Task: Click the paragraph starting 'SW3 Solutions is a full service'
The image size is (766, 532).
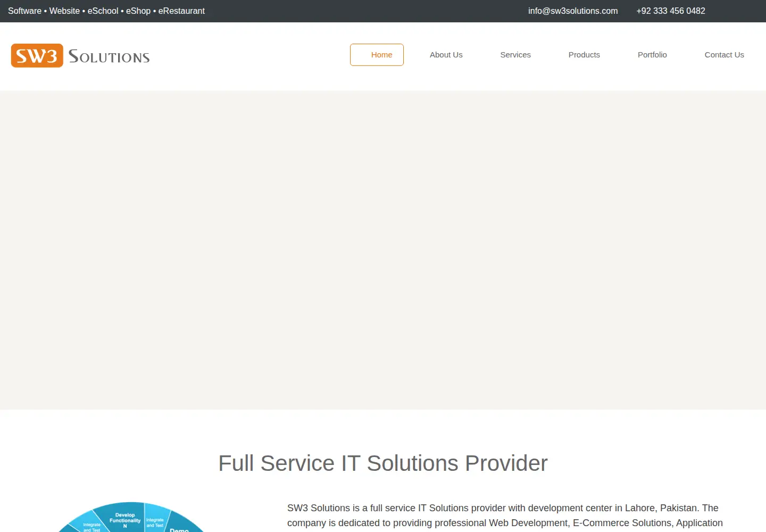Action: 505,516
